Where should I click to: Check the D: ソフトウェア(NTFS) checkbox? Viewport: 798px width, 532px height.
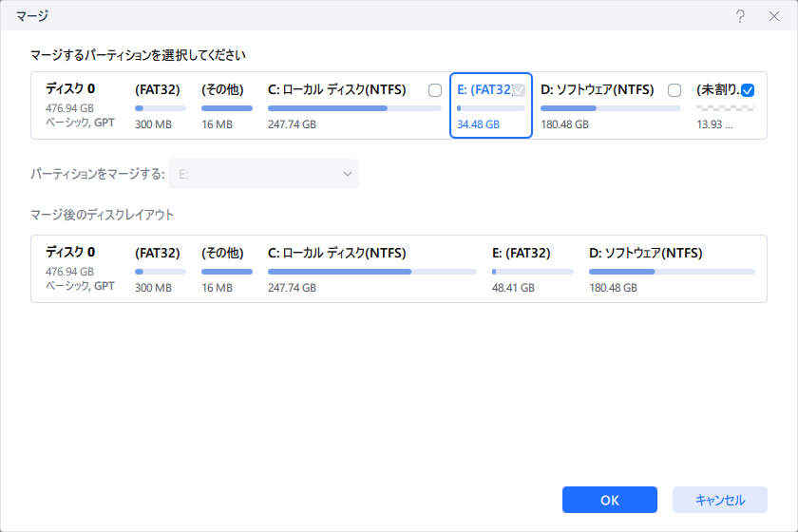[x=674, y=90]
